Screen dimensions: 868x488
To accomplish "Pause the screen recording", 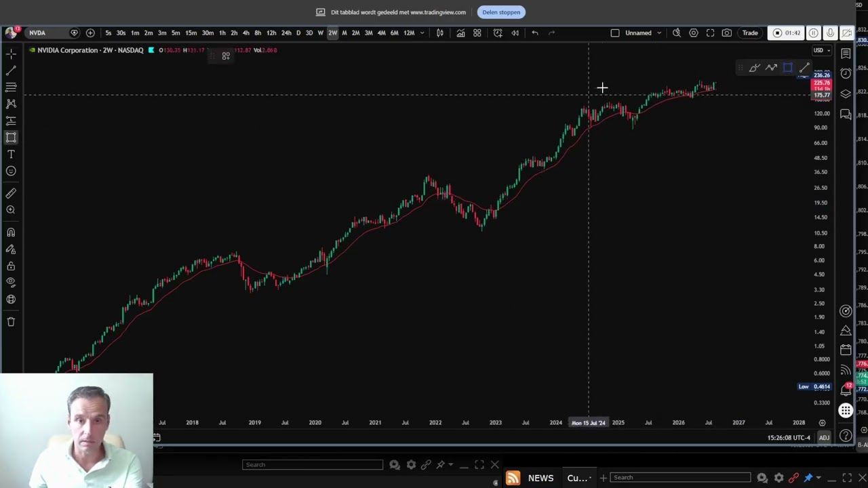I will (x=814, y=33).
